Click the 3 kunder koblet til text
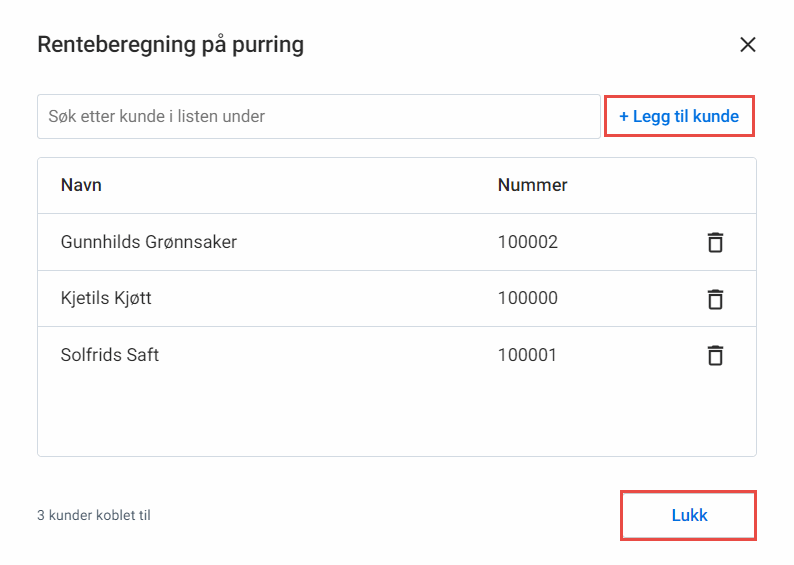The height and width of the screenshot is (565, 794). [94, 515]
